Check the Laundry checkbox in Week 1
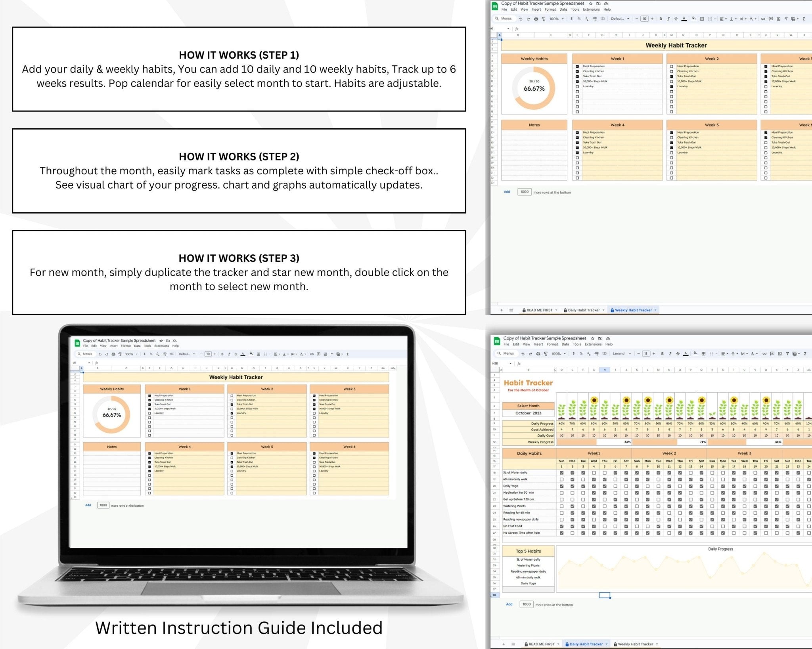Viewport: 812px width, 649px height. (577, 86)
